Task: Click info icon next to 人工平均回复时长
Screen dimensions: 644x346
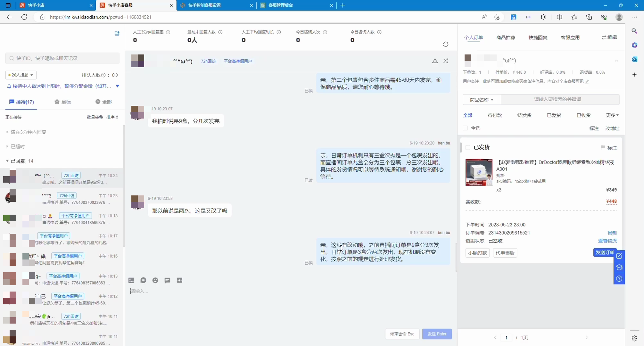Action: coord(279,32)
